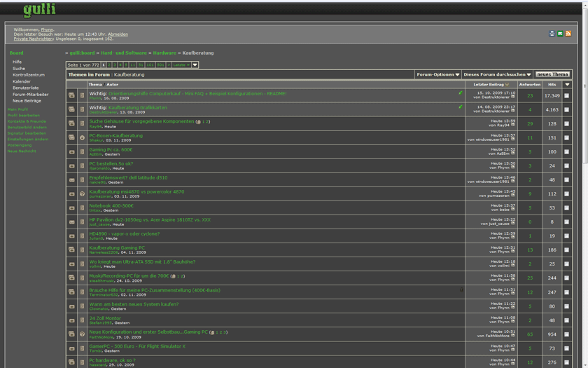Go to last post by FaithNoMore
Image resolution: width=588 pixels, height=368 pixels.
[513, 335]
